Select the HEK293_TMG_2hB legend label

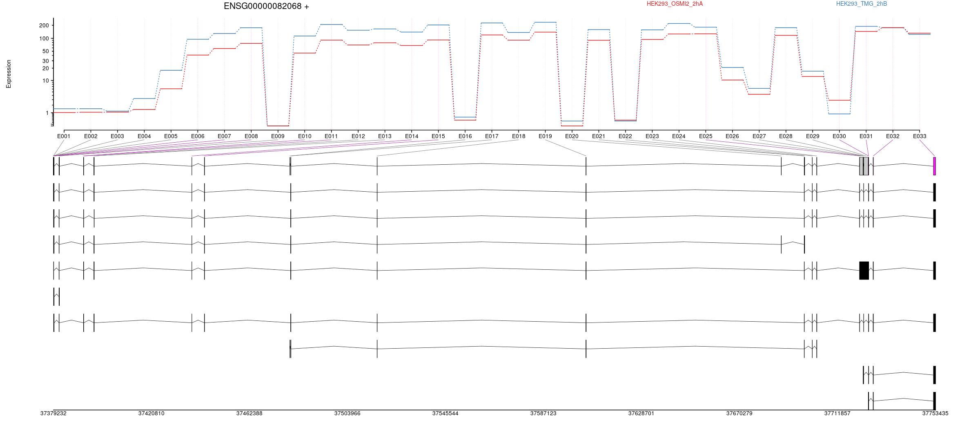point(861,4)
